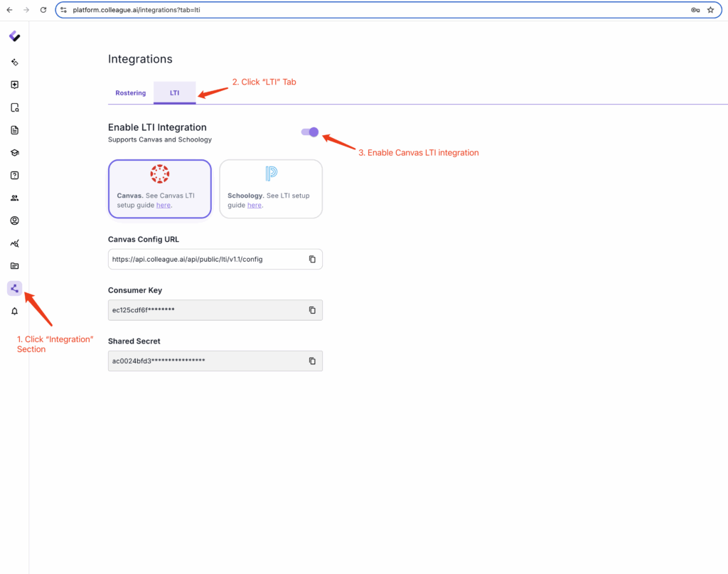Click the document page icon in sidebar
Screen dimensions: 728x574
pos(14,130)
